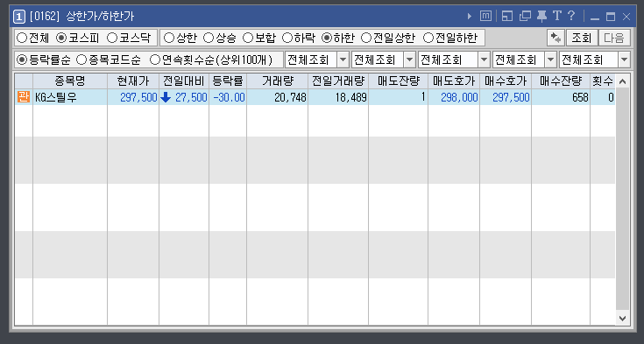Click the 전일대비 column header
Screen dimensions: 644x344
[184, 81]
